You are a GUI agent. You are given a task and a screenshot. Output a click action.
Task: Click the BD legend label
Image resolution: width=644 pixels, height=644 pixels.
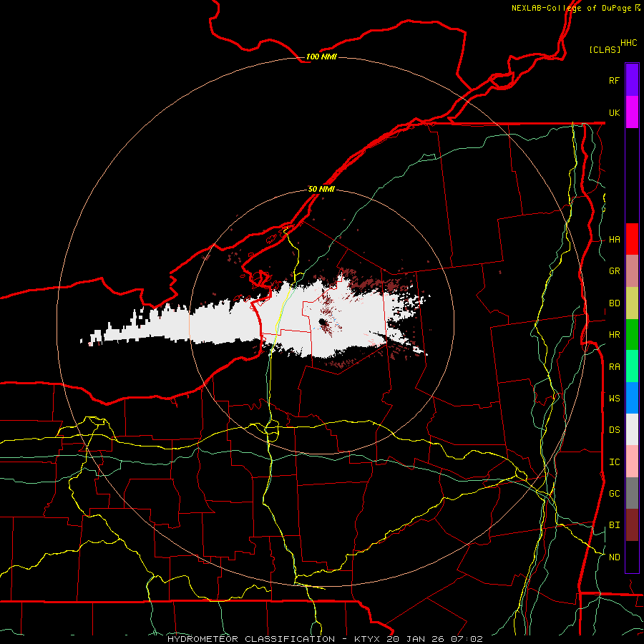tap(614, 303)
